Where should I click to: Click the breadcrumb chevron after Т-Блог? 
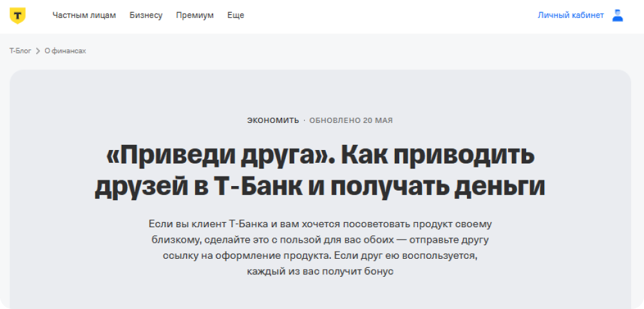[38, 51]
